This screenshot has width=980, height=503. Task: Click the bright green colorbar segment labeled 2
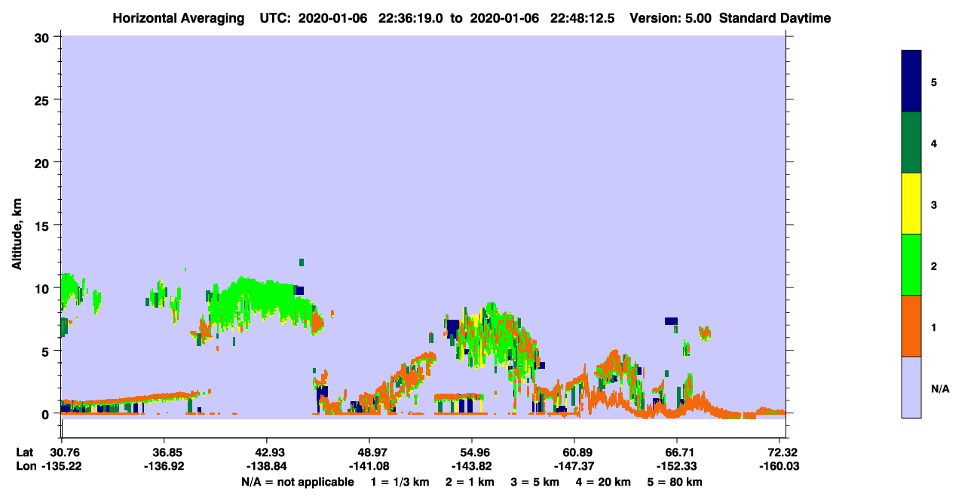[911, 265]
